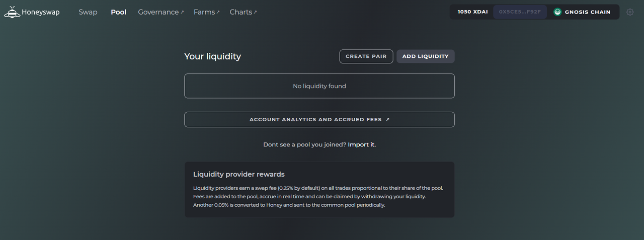Click the arrow icon after Accrued Fees
The height and width of the screenshot is (240, 644).
(387, 120)
